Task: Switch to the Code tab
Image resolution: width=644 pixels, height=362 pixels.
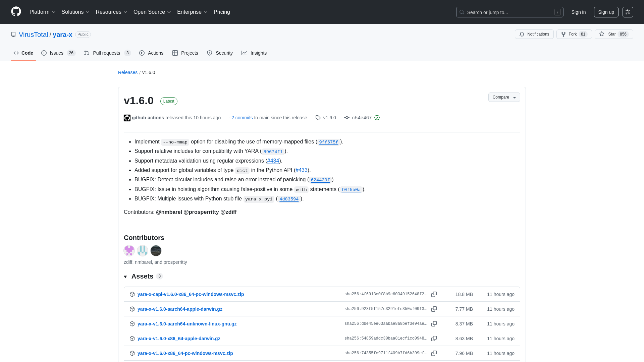Action: [x=23, y=53]
